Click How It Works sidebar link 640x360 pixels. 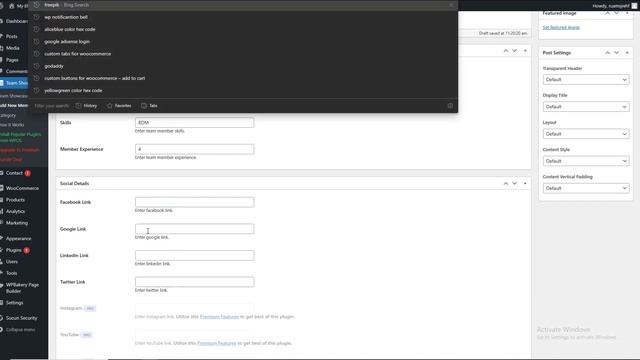[x=12, y=125]
